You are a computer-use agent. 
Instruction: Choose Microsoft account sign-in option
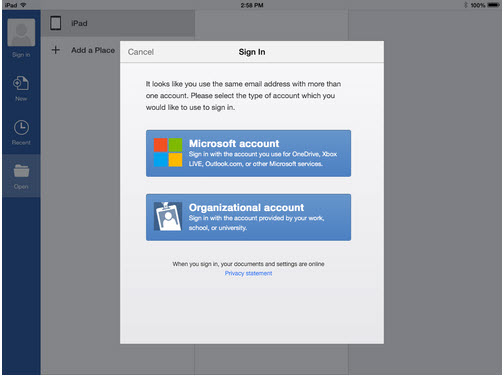[248, 153]
